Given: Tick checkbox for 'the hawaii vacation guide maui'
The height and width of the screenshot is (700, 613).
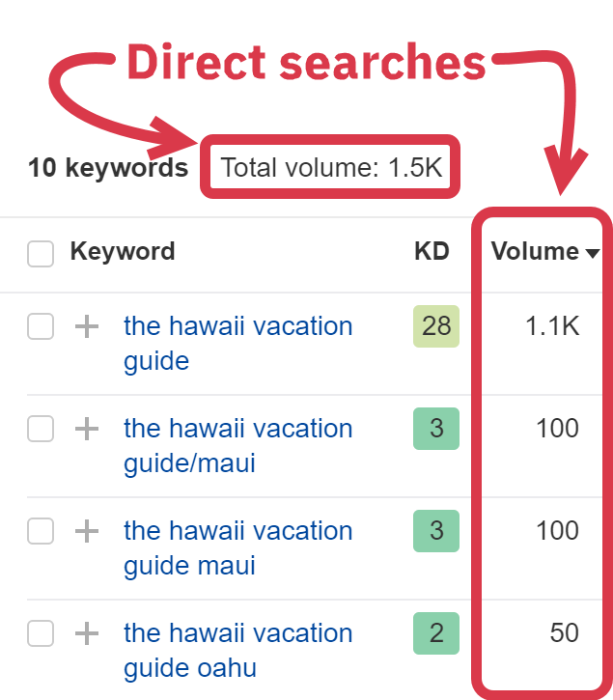Looking at the screenshot, I should tap(41, 531).
